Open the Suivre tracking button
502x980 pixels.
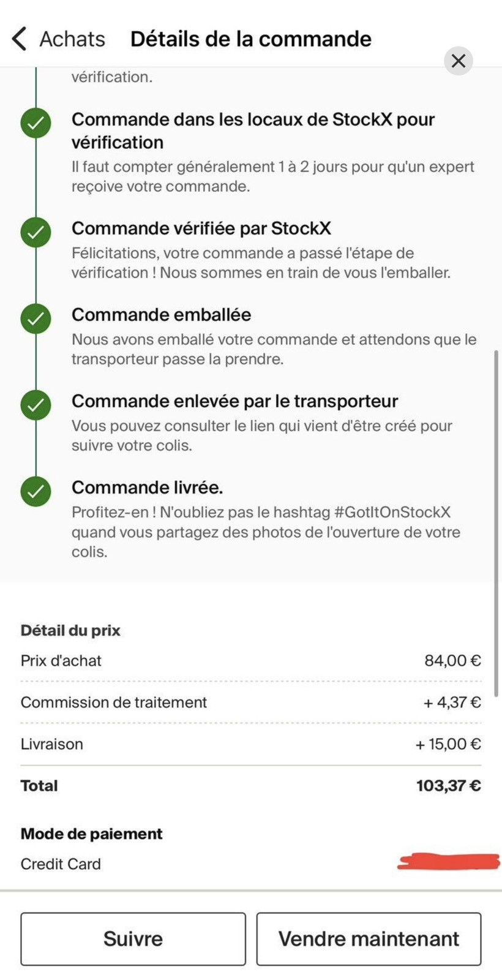click(x=133, y=938)
